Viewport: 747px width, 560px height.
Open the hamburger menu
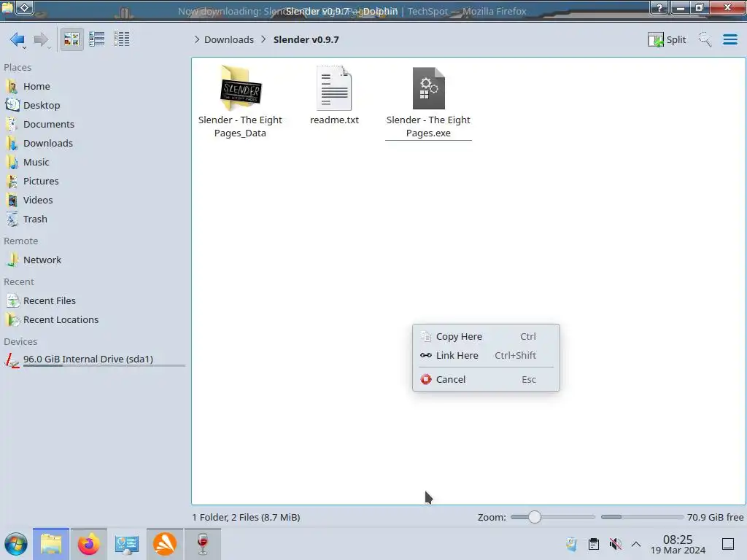[729, 39]
